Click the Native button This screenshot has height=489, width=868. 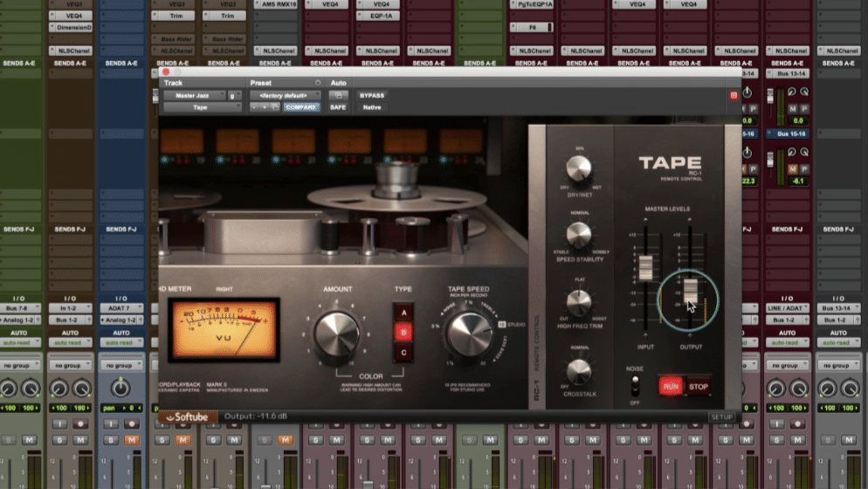pos(371,107)
